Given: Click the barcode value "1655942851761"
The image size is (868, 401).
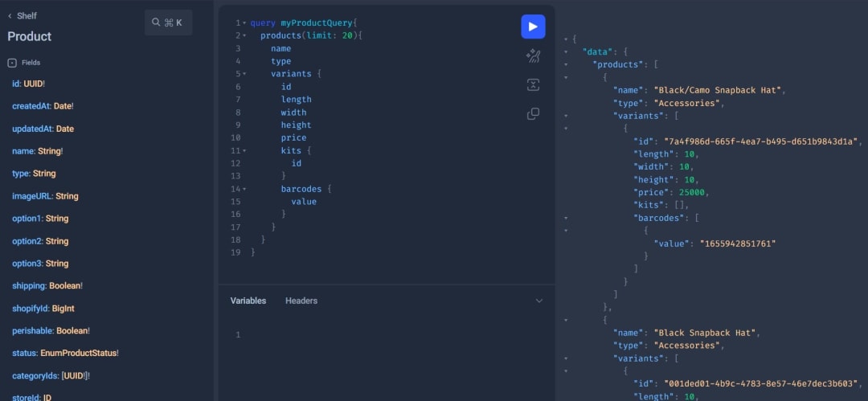Looking at the screenshot, I should coord(737,243).
